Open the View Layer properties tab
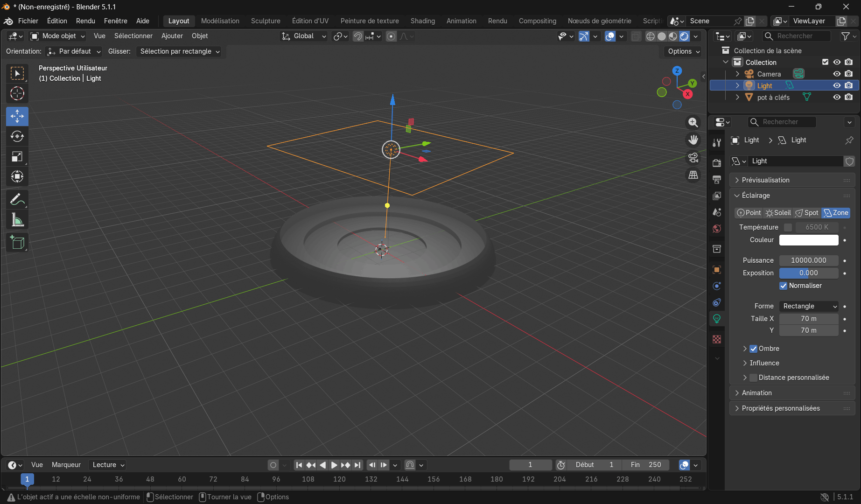The width and height of the screenshot is (861, 504). coord(717,196)
